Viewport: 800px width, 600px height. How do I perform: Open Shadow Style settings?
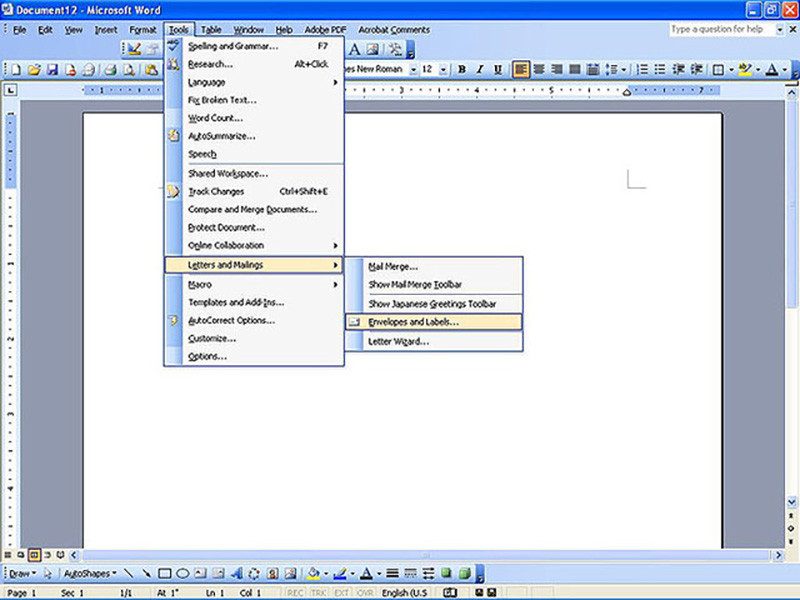point(446,573)
